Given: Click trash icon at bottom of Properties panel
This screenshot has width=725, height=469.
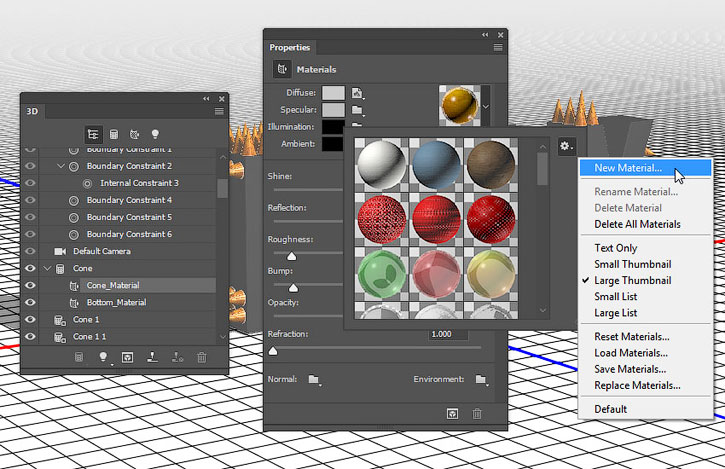Looking at the screenshot, I should point(477,413).
